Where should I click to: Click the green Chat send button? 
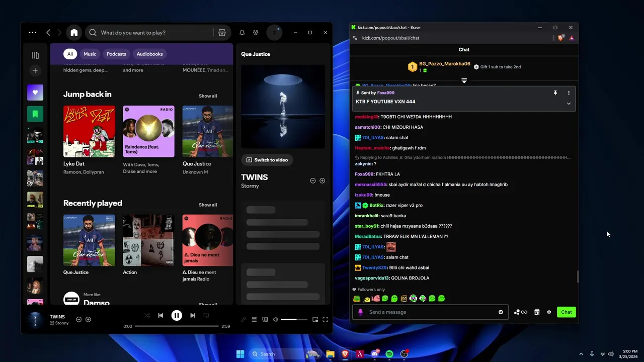pos(567,312)
